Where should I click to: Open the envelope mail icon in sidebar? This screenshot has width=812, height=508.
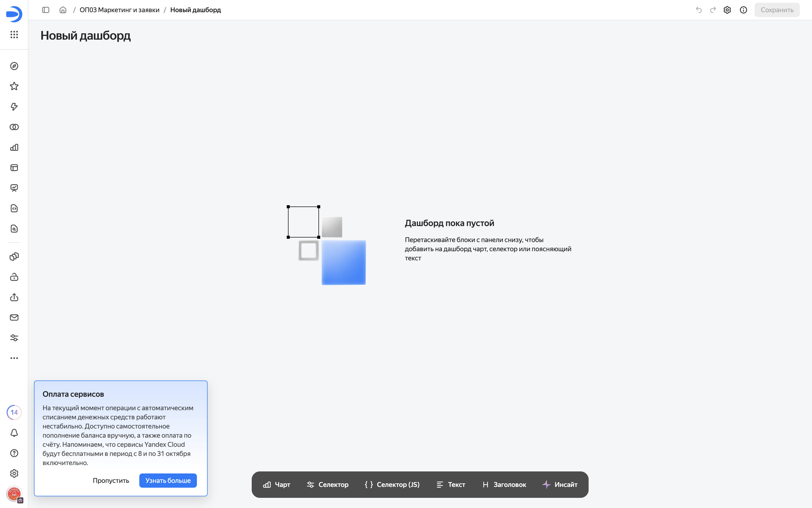tap(14, 317)
